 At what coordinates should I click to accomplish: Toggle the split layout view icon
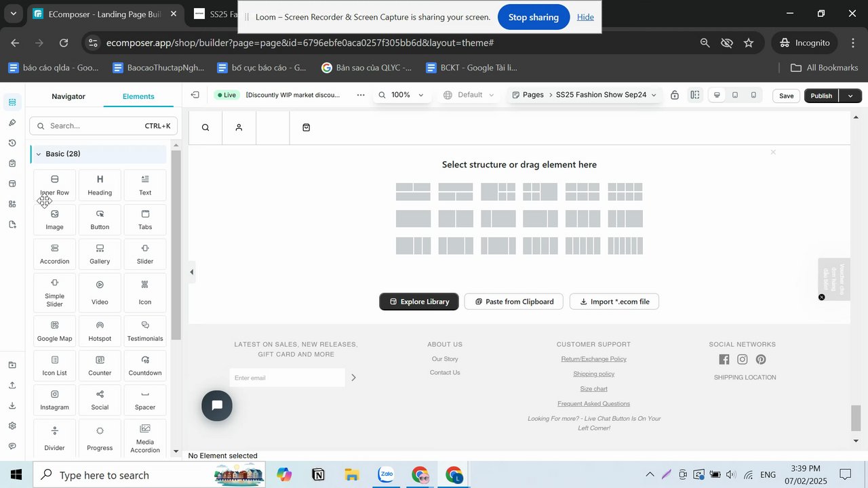coord(695,95)
